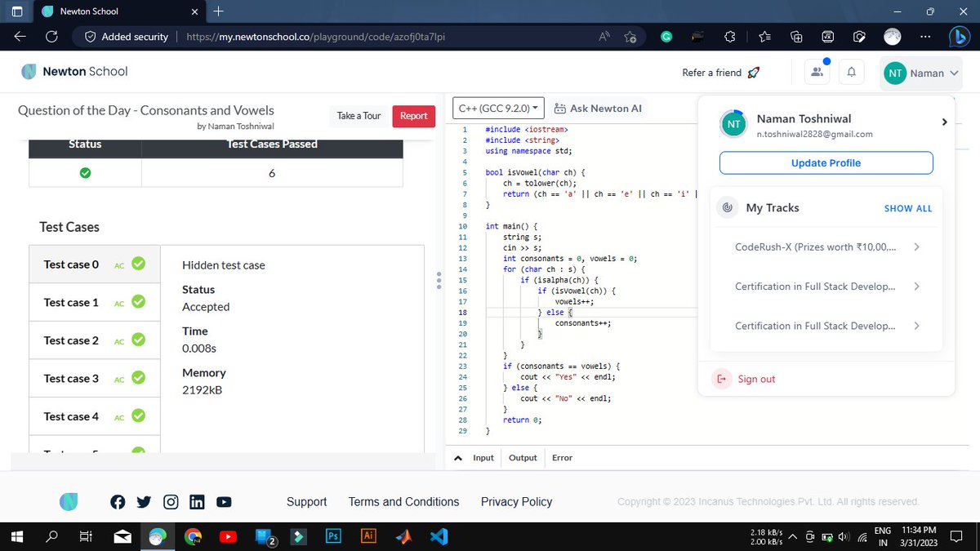Open profile details arrow beside Naman Toshniwal
The height and width of the screenshot is (551, 980).
[x=944, y=122]
